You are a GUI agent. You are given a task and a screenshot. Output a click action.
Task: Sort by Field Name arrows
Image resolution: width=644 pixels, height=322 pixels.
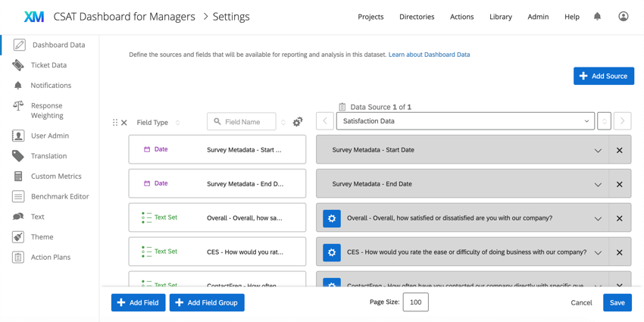click(283, 122)
